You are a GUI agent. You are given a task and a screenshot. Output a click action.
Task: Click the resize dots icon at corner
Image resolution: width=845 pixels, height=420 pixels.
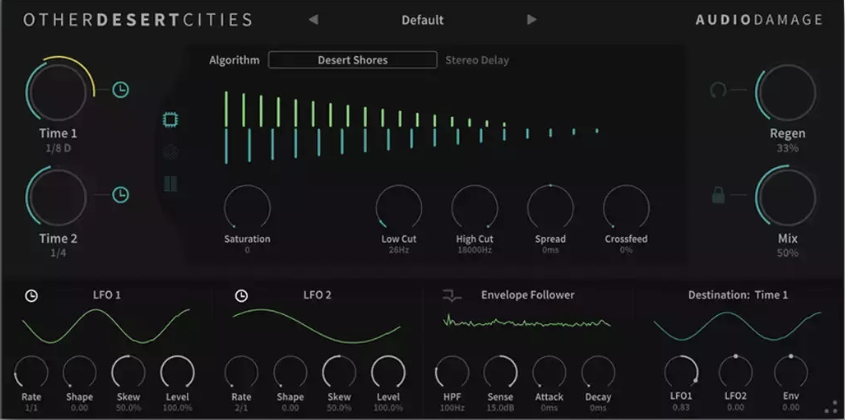[830, 406]
